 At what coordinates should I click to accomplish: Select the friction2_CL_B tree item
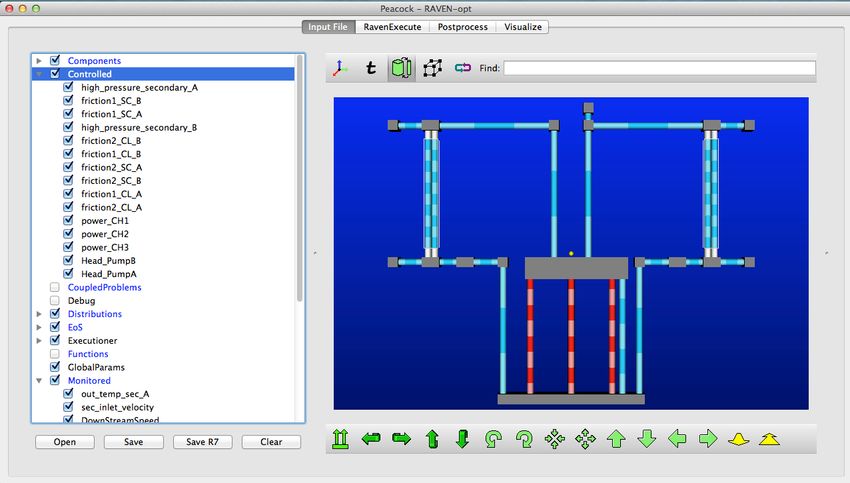pos(111,140)
